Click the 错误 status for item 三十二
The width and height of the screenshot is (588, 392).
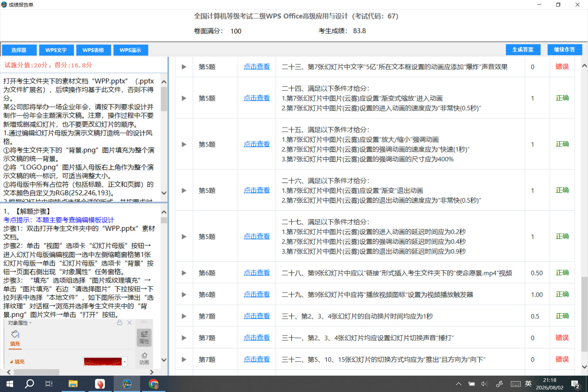(x=562, y=359)
